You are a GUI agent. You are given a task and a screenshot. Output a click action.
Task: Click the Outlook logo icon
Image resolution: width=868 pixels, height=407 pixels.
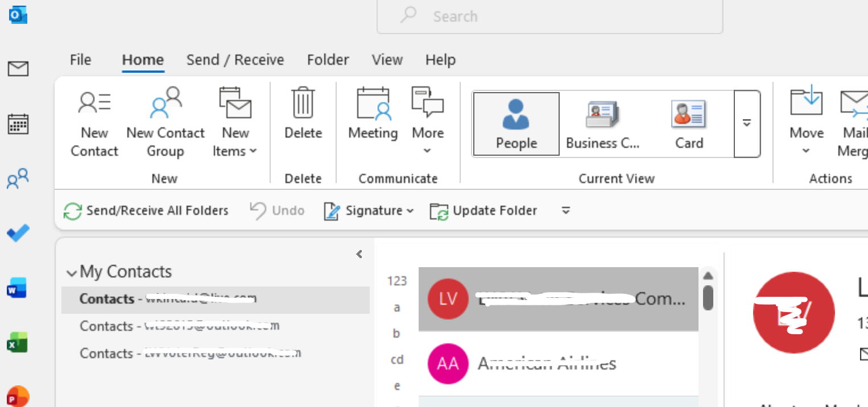(18, 14)
